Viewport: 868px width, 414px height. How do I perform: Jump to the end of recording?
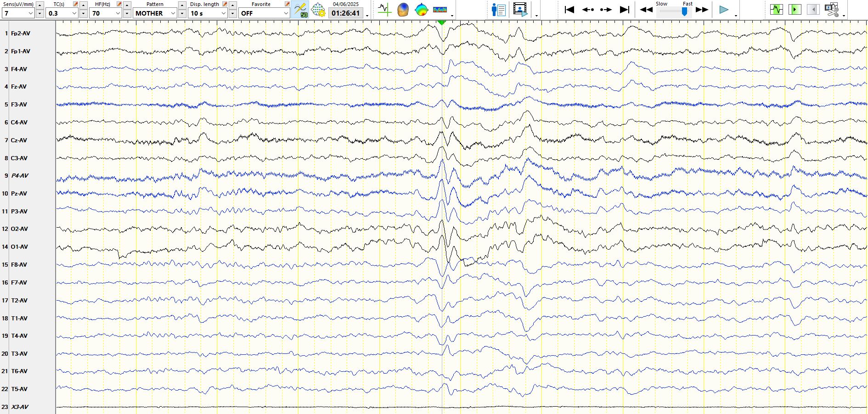pyautogui.click(x=625, y=10)
